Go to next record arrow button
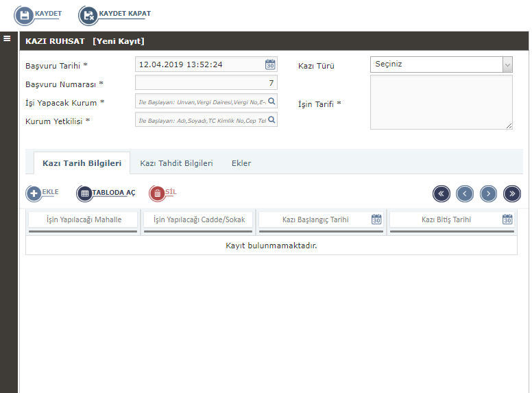532x393 pixels. tap(488, 193)
